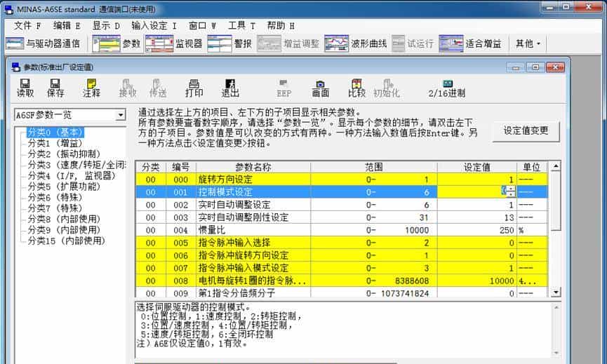The height and width of the screenshot is (364, 607).
Task: Select 分类8 (内部使用) tree node
Action: coord(64,219)
